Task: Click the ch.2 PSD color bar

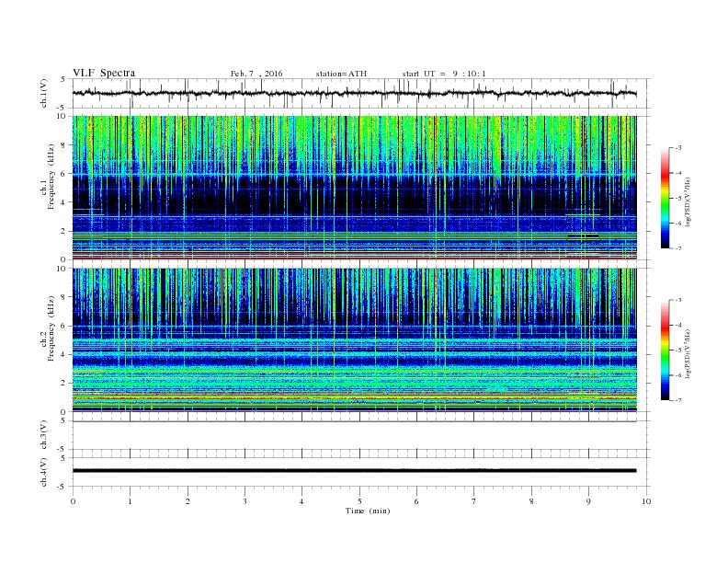Action: click(x=665, y=350)
